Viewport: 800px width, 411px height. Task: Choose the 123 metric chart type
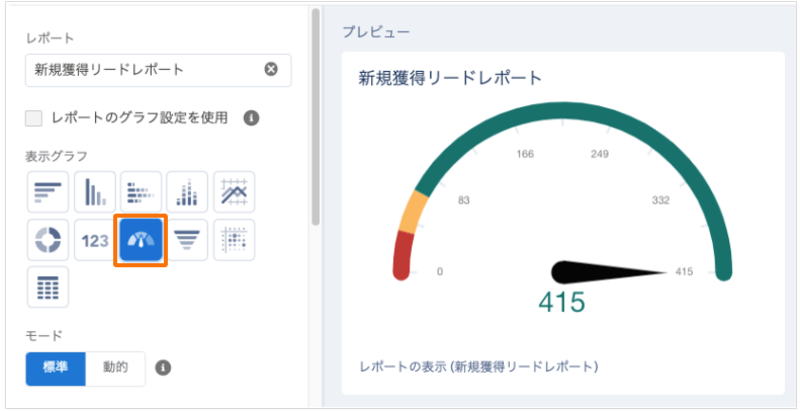pyautogui.click(x=95, y=240)
